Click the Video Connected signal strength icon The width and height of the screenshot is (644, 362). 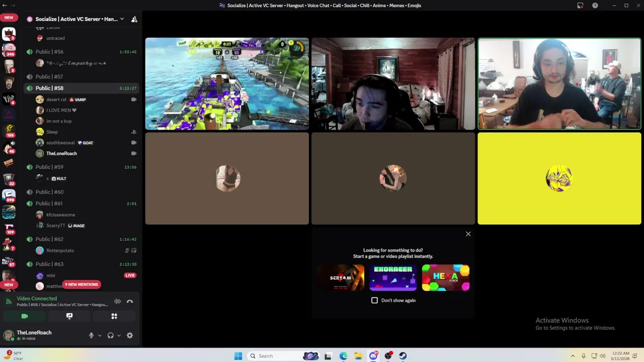pos(9,301)
